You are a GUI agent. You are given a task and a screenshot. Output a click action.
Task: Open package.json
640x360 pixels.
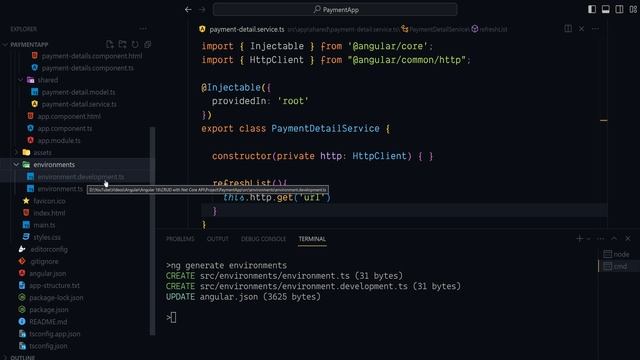pyautogui.click(x=49, y=309)
